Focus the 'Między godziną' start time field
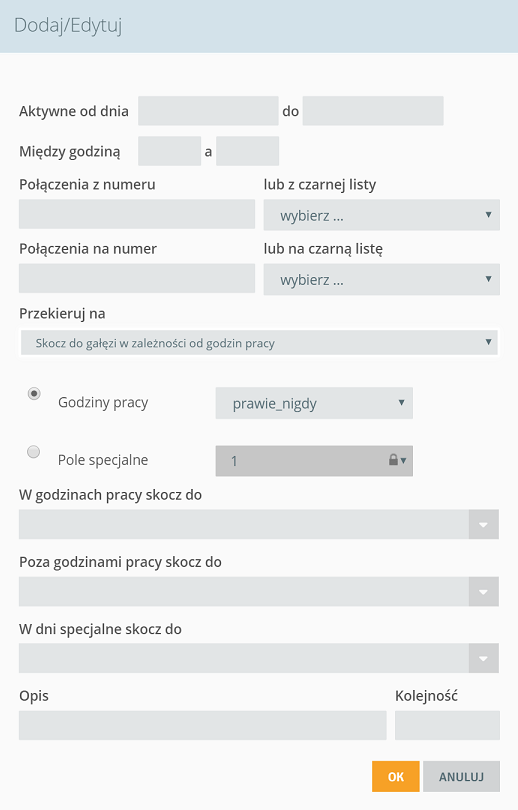518x810 pixels. 169,151
